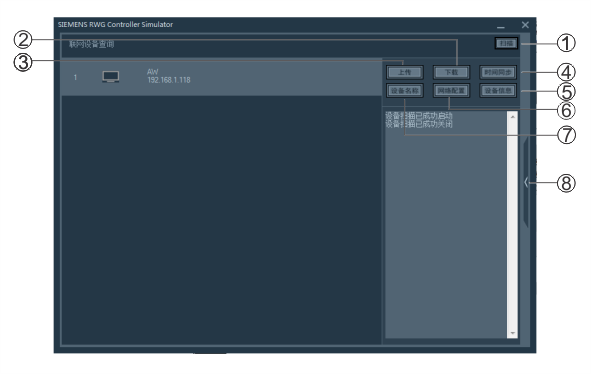
Task: Click the index number 1 of the device row
Action: (75, 77)
